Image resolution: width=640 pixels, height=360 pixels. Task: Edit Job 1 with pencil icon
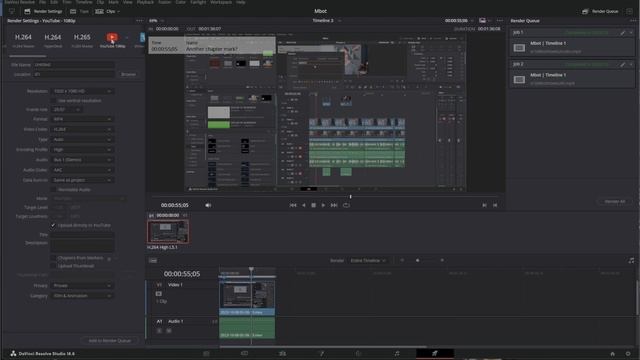coord(622,33)
